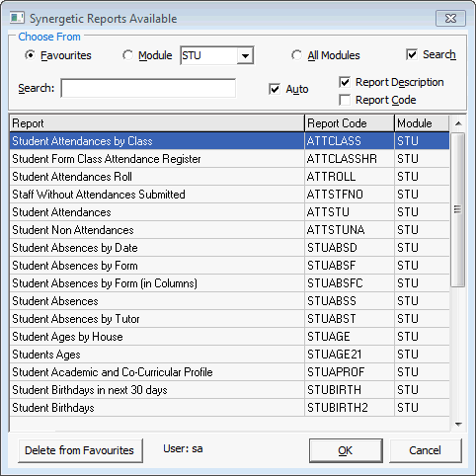Select Student Absences by Date report
The height and width of the screenshot is (476, 476).
pos(229,248)
